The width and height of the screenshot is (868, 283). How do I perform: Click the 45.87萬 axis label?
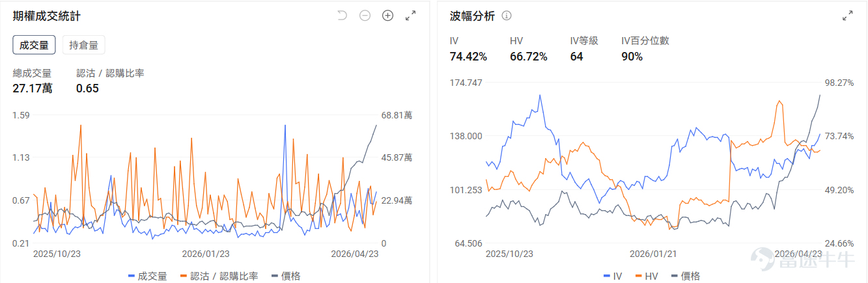(x=397, y=157)
